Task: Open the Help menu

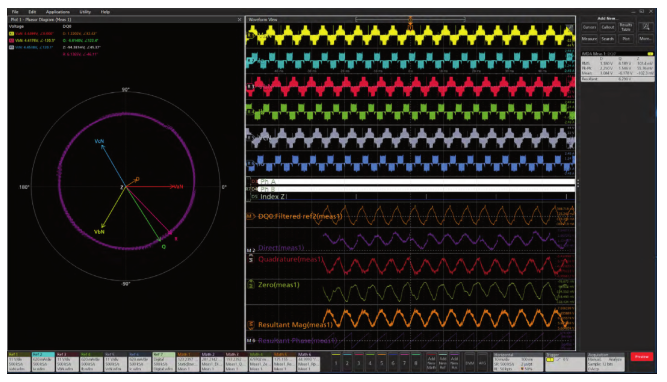Action: (x=105, y=12)
